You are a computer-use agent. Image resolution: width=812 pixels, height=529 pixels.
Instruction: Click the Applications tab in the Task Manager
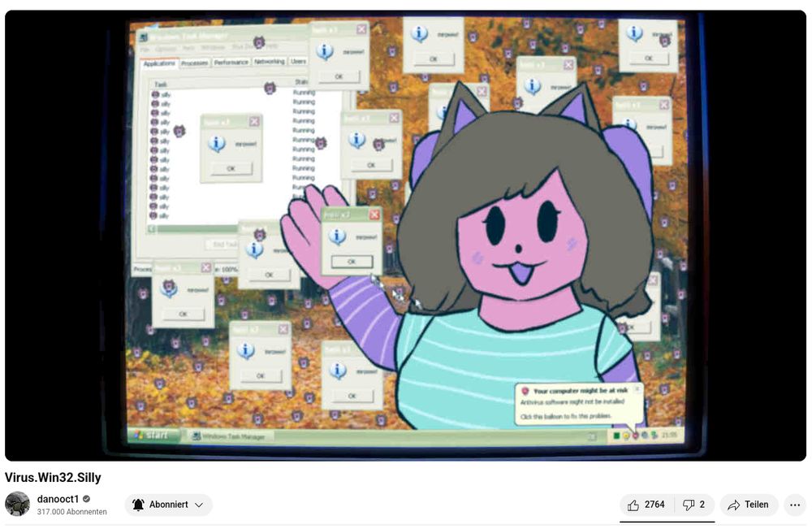[159, 63]
